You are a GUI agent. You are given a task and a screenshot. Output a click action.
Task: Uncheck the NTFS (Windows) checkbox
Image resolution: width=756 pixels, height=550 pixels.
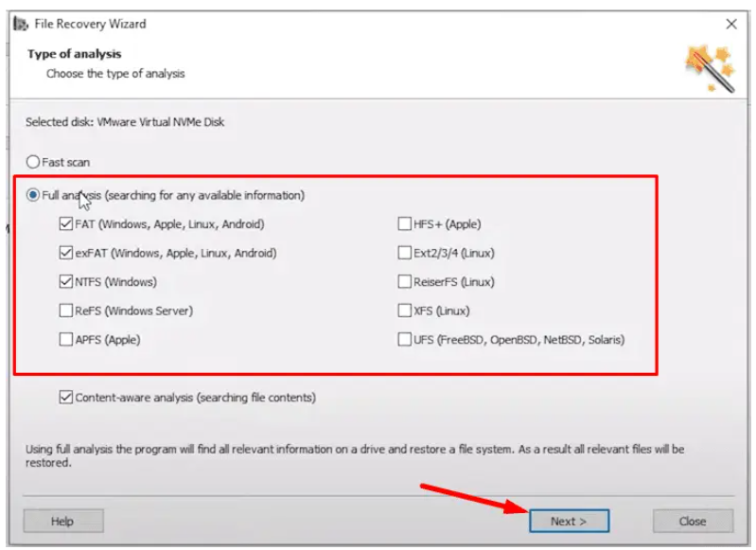click(66, 282)
